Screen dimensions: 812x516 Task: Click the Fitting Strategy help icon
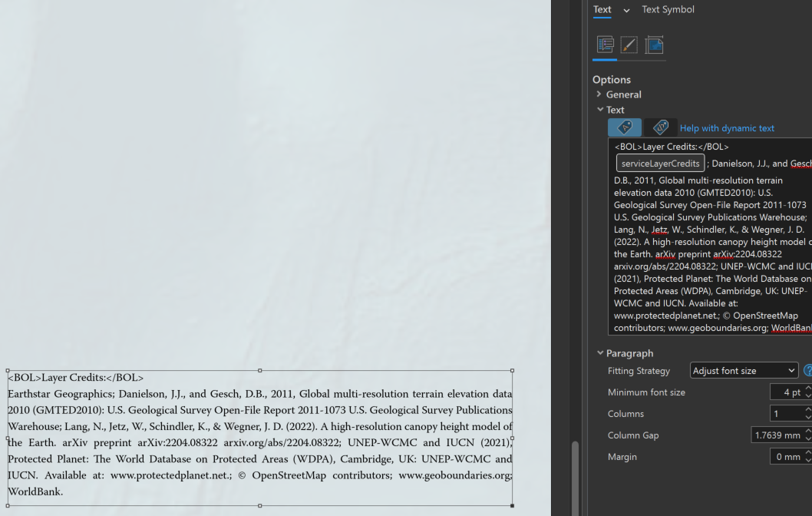807,370
